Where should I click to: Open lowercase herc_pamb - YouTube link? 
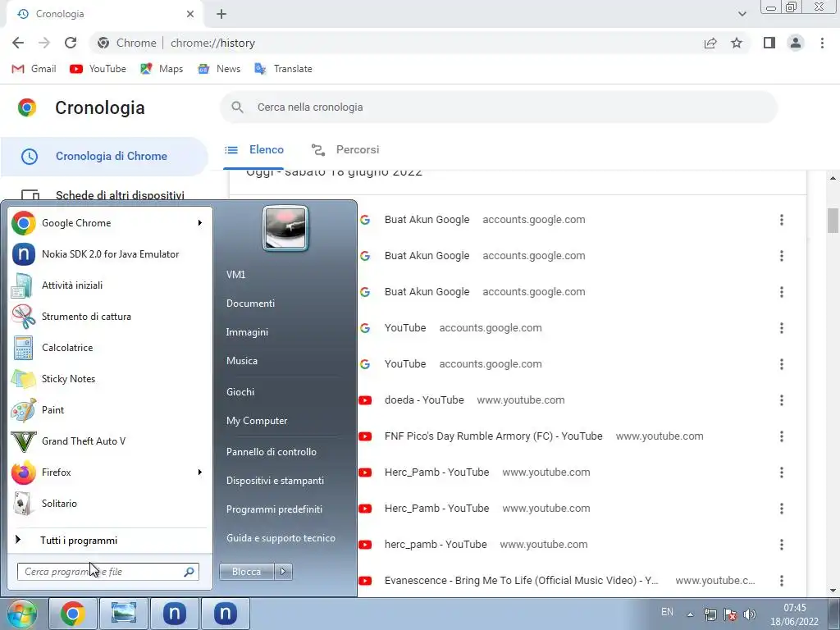[x=436, y=545]
